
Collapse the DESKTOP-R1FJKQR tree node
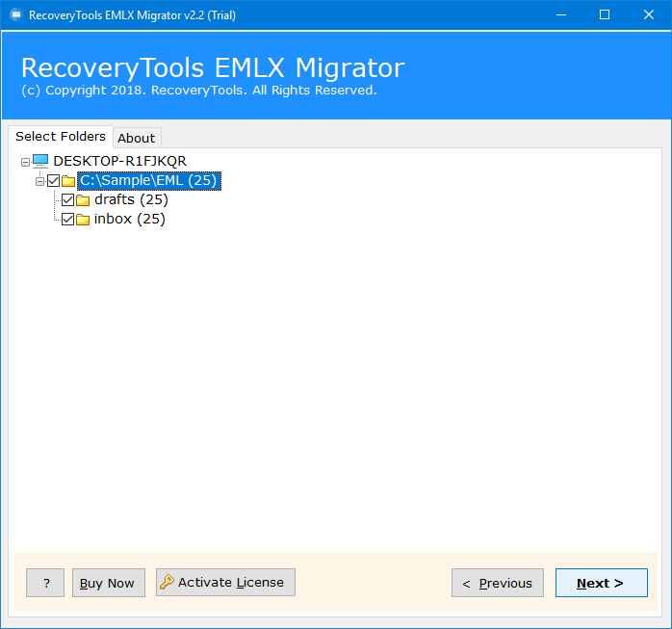tap(25, 162)
